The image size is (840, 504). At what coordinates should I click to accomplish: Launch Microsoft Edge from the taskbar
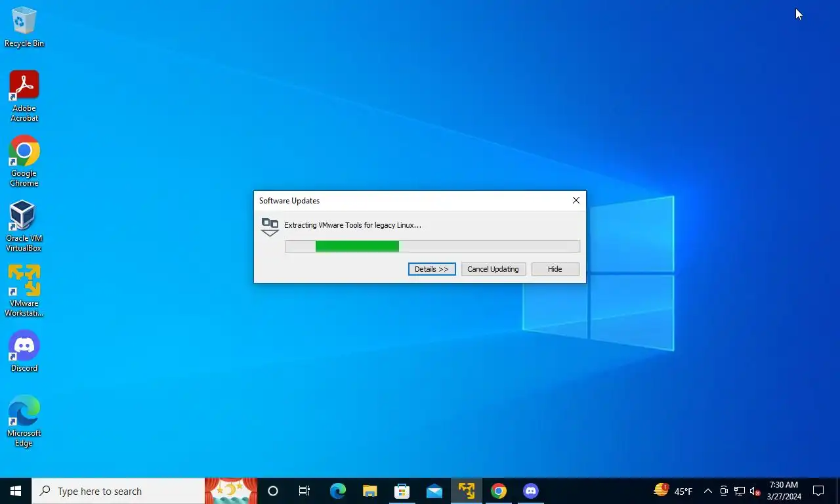click(x=337, y=491)
